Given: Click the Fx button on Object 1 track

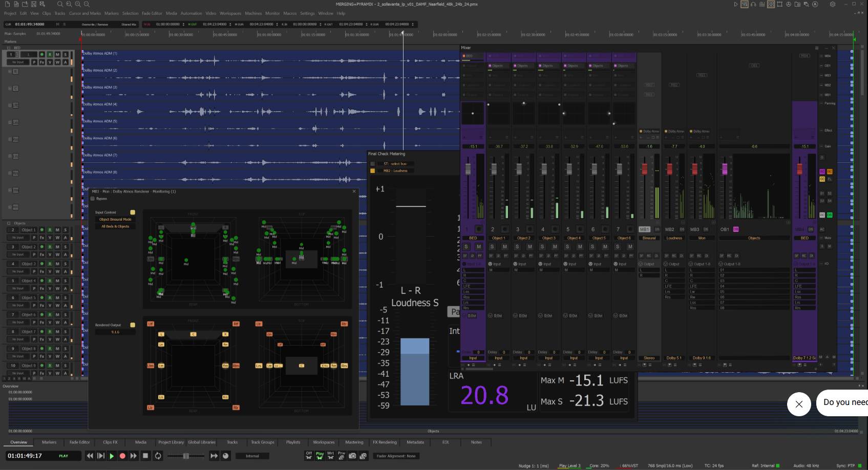Looking at the screenshot, I should pyautogui.click(x=42, y=238).
